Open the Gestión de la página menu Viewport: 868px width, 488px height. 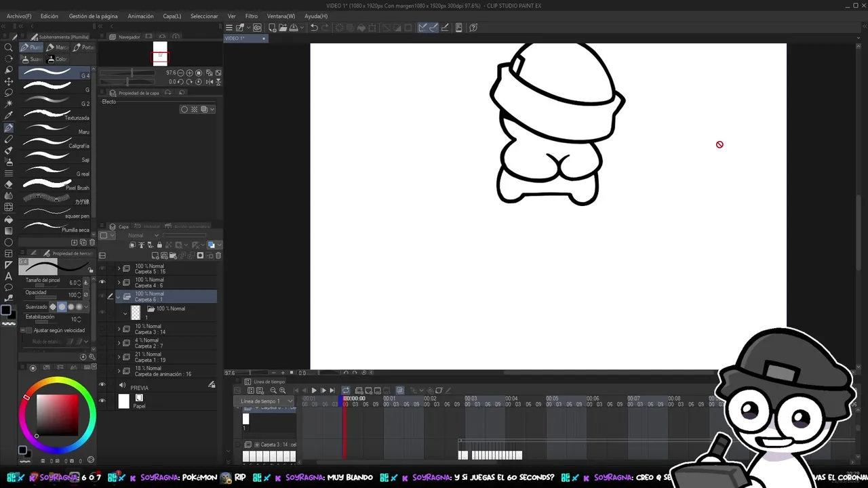(x=93, y=16)
